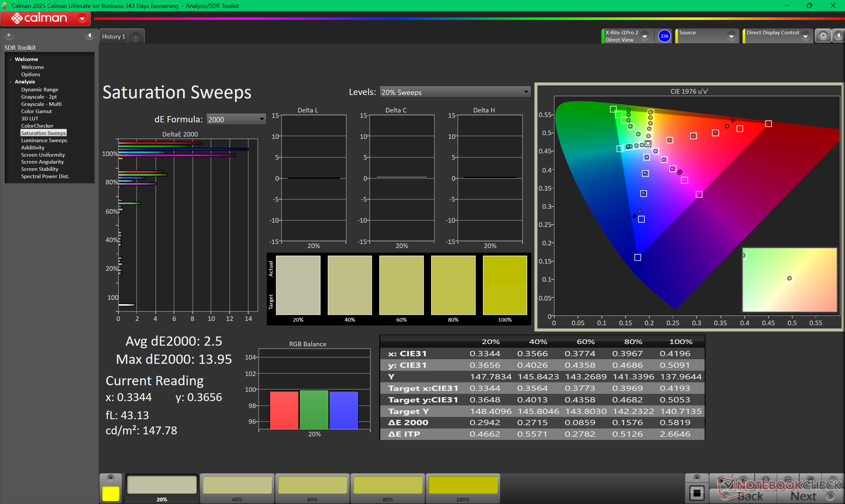Collapse the Analysis tree section

pyautogui.click(x=11, y=82)
